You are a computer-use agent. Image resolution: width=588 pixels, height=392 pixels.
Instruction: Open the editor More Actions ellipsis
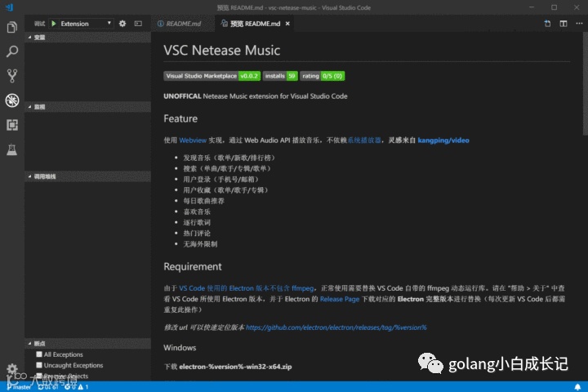[x=579, y=24]
